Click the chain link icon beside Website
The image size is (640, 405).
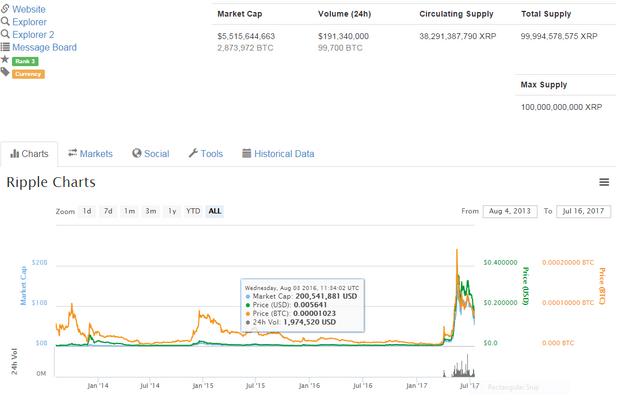click(x=5, y=9)
